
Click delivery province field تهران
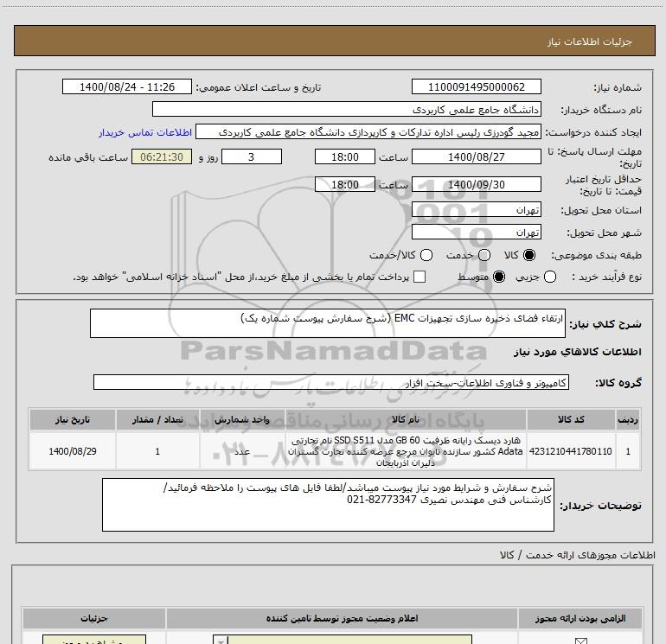click(x=476, y=209)
